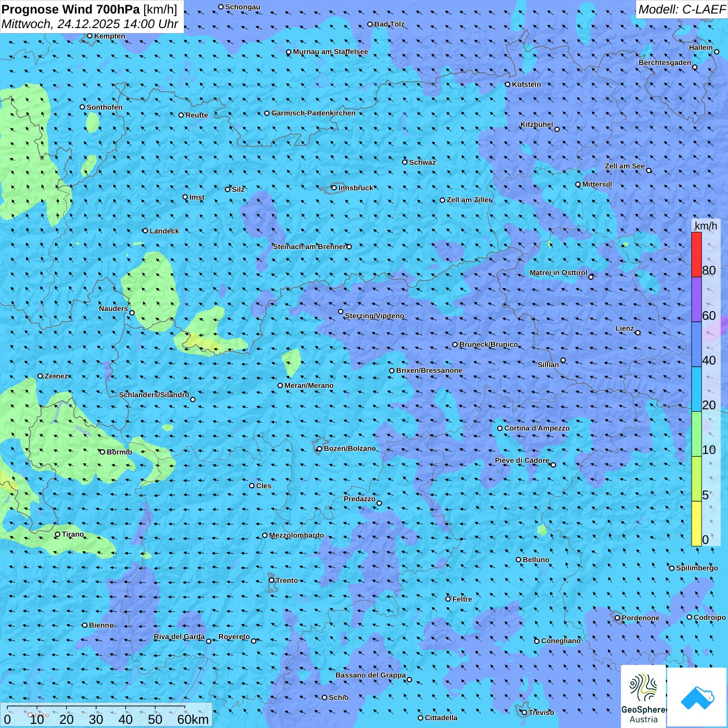Click the 'Bassano del Grappa' label
The height and width of the screenshot is (728, 728).
[x=370, y=675]
